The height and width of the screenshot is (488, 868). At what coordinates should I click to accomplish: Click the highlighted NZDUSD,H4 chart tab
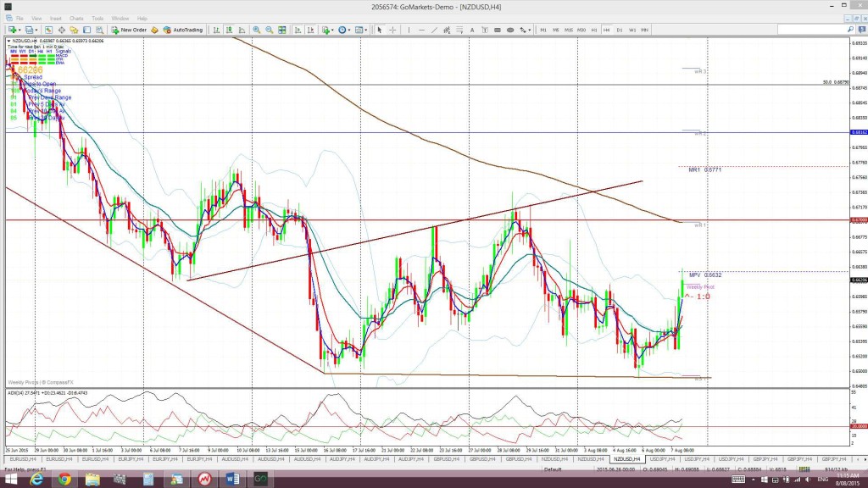click(626, 459)
